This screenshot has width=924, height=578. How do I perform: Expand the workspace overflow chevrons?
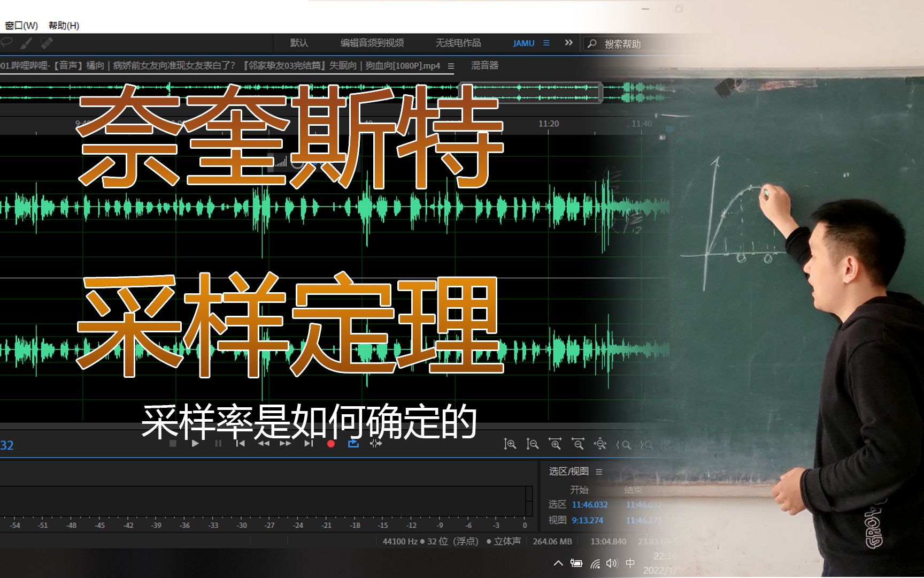coord(568,42)
